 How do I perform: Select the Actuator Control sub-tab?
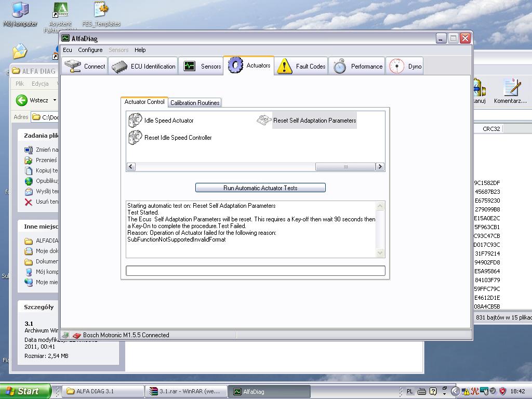pos(144,102)
